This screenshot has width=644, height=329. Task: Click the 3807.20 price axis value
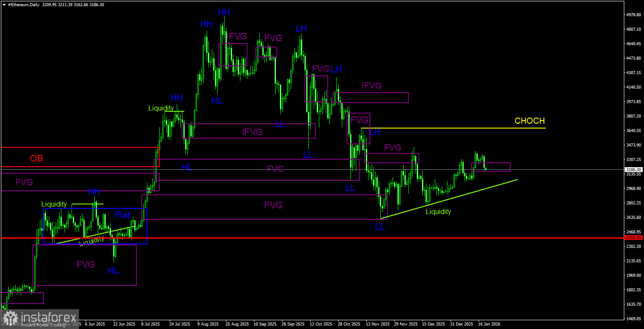coord(633,116)
